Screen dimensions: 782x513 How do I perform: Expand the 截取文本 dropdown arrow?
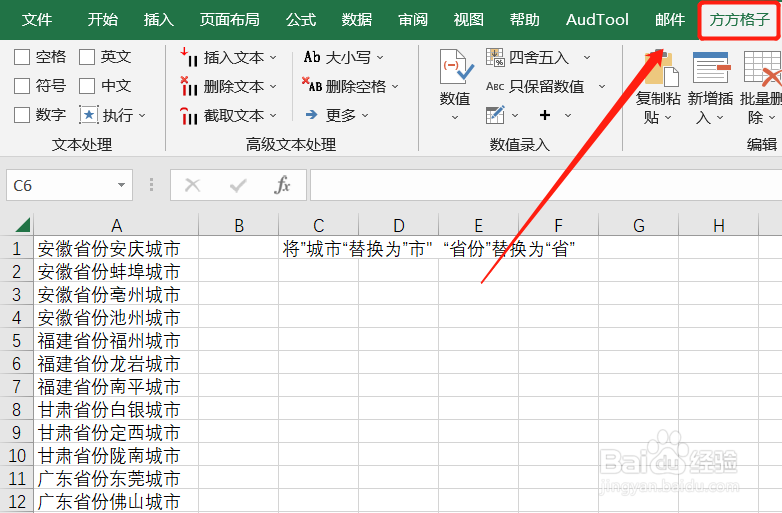point(273,116)
